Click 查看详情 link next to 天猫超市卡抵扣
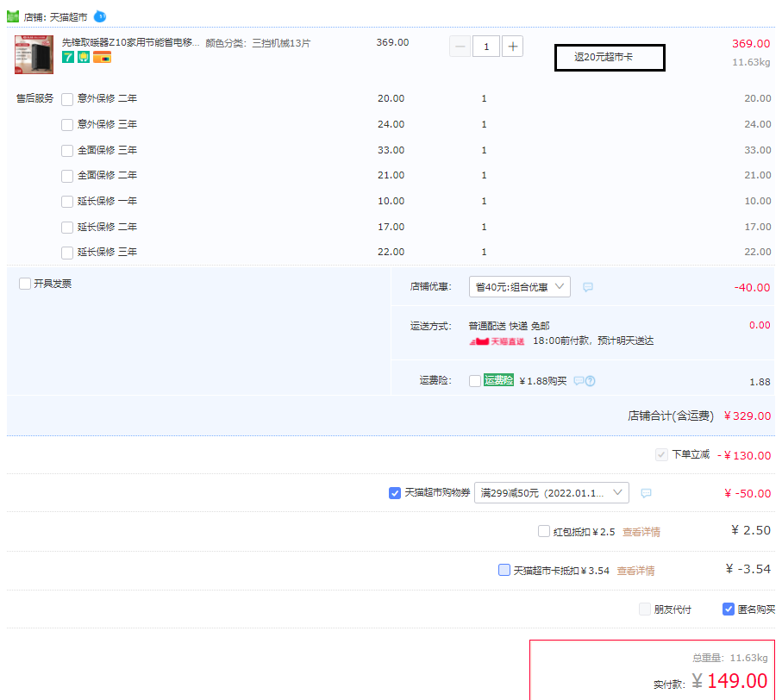The height and width of the screenshot is (700, 782). click(x=635, y=571)
